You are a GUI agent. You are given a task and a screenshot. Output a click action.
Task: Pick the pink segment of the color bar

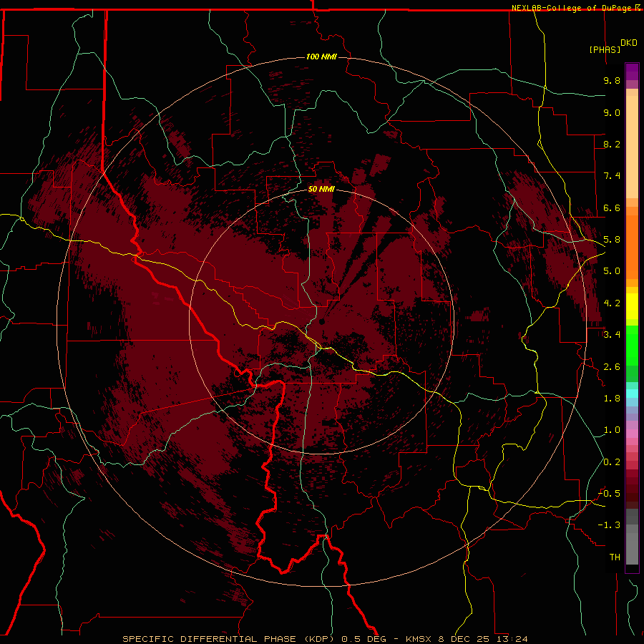632,434
